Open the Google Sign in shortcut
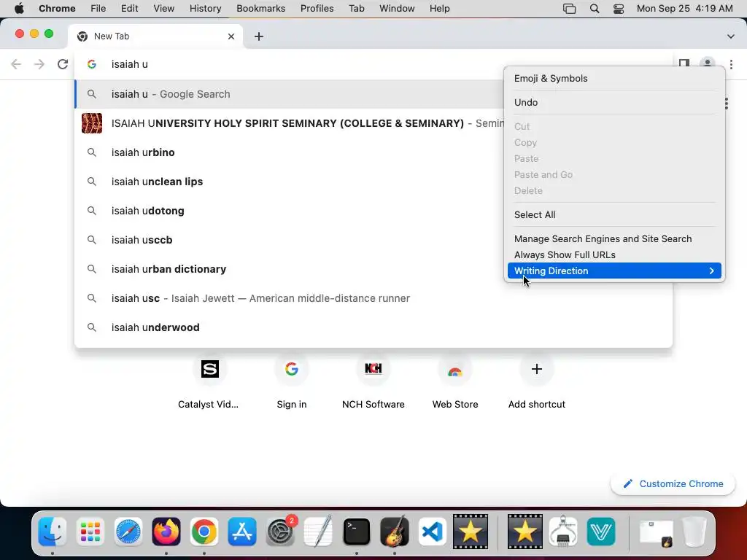This screenshot has width=747, height=560. pyautogui.click(x=292, y=369)
